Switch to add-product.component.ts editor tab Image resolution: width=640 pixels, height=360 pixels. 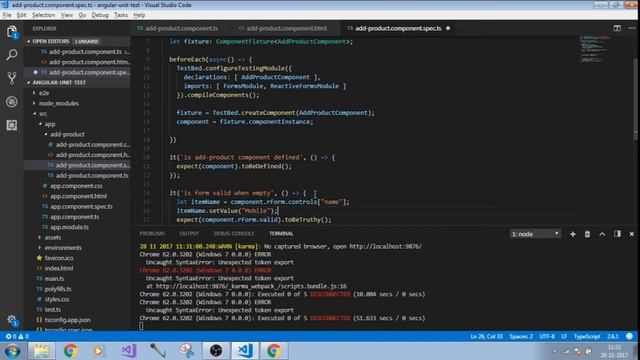coord(181,28)
